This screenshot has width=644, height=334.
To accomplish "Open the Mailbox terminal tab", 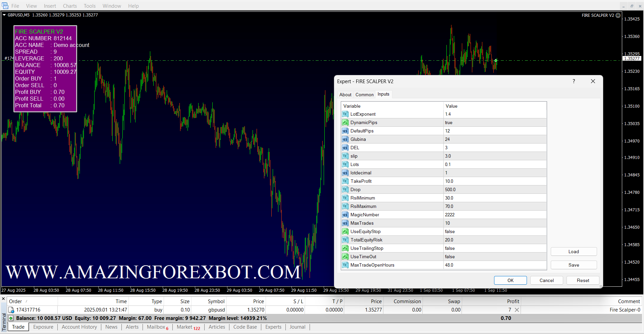I will (x=158, y=327).
